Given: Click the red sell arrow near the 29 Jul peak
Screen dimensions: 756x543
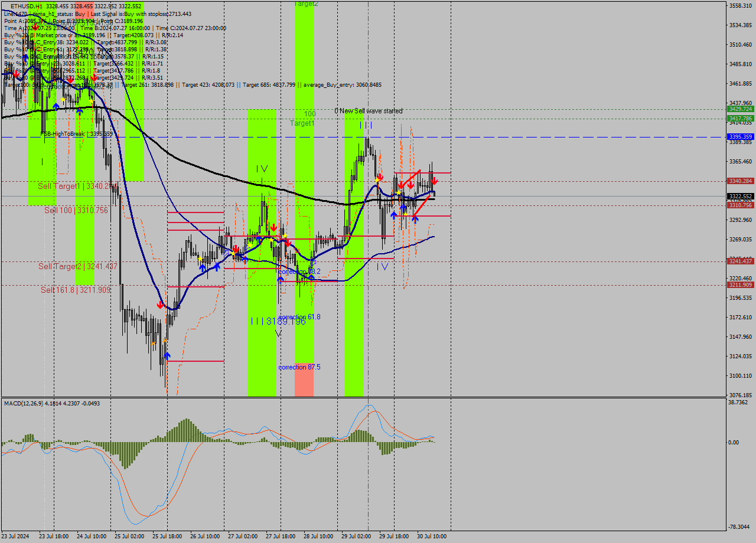Looking at the screenshot, I should pos(380,177).
